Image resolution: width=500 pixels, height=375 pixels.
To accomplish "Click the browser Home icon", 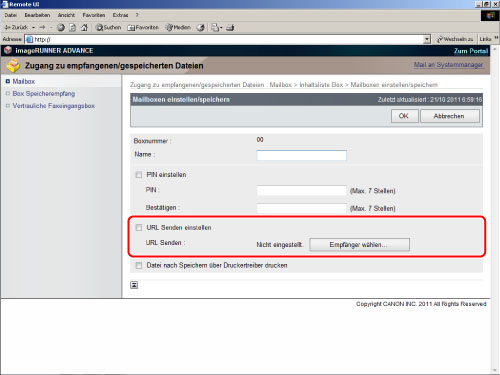I will coord(84,28).
